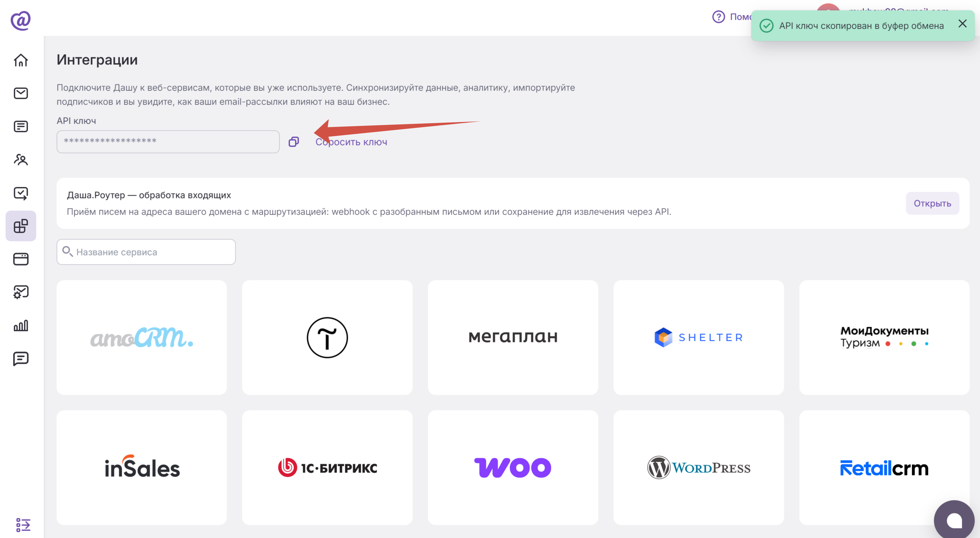Open the billing card icon in sidebar

pyautogui.click(x=21, y=259)
